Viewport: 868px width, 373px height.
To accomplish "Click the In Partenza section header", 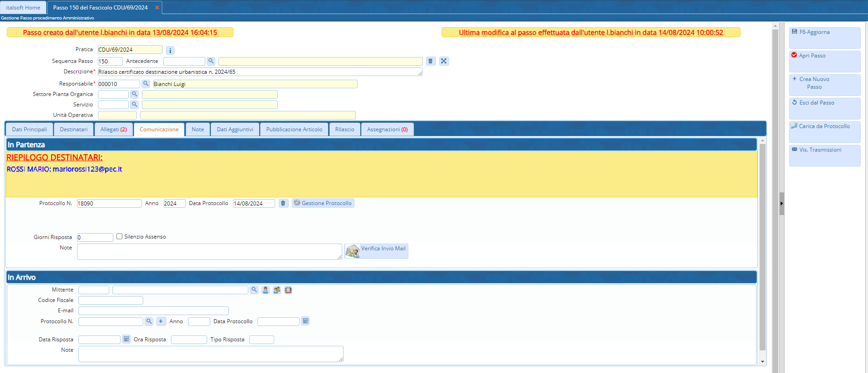I will [382, 144].
